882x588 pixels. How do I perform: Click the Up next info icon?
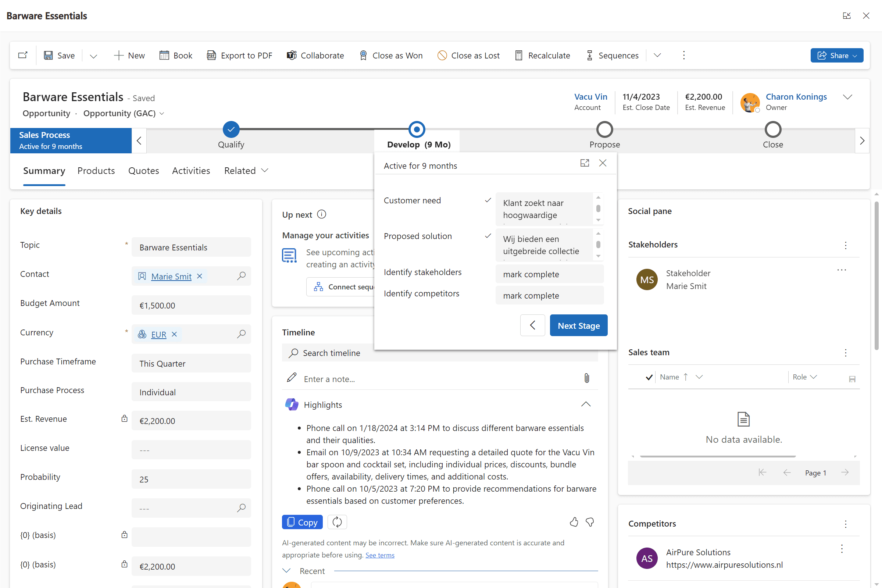point(322,214)
